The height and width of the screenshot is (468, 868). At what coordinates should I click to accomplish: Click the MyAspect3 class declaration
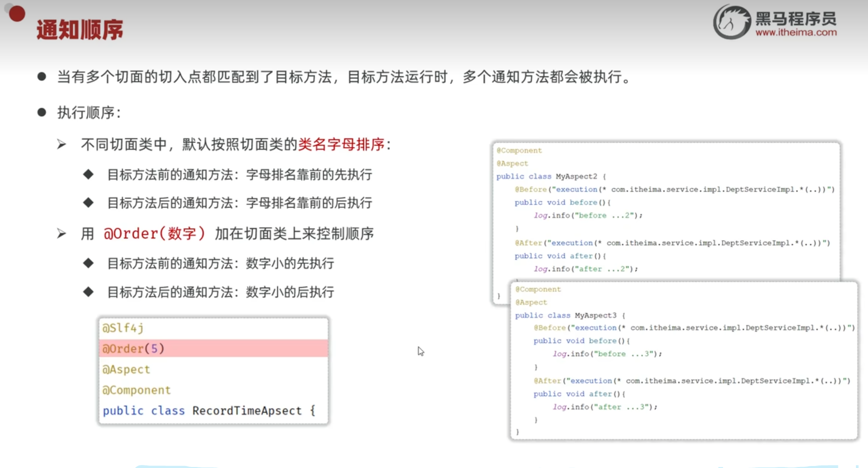596,315
